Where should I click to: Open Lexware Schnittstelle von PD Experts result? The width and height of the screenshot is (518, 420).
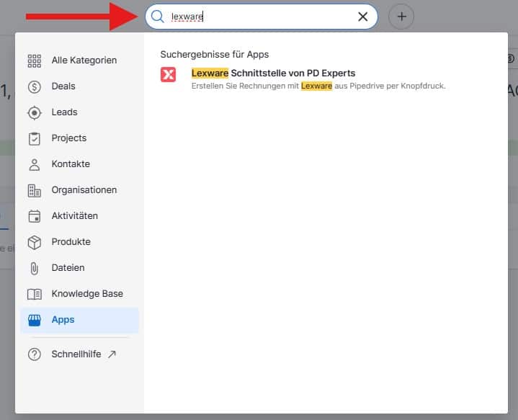(273, 73)
